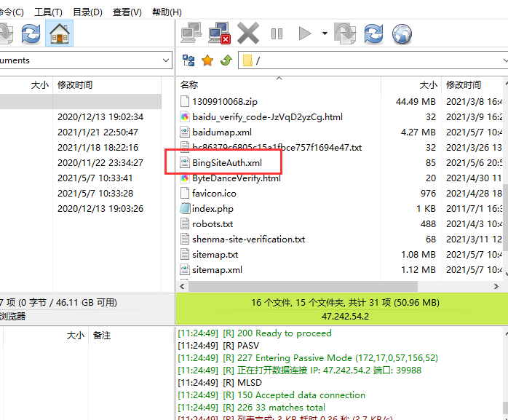Go up one directory with green arrow
508x420 pixels.
(226, 60)
